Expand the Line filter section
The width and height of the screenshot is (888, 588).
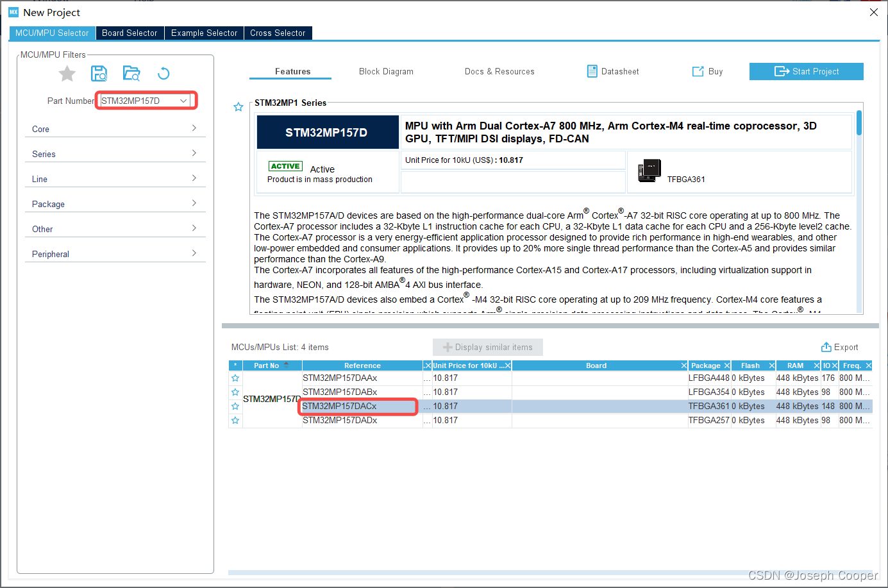point(115,179)
